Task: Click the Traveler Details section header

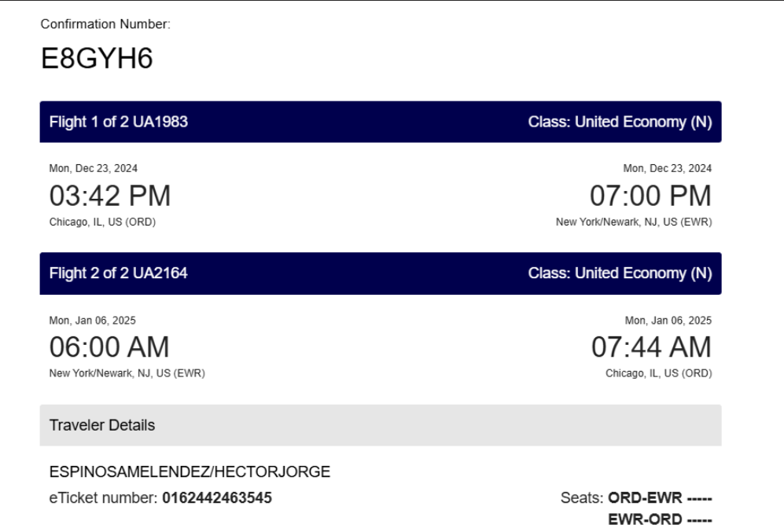Action: pyautogui.click(x=381, y=425)
